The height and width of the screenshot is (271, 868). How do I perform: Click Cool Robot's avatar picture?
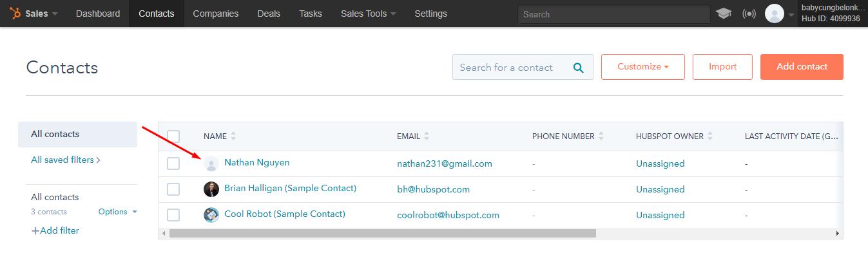click(x=211, y=215)
